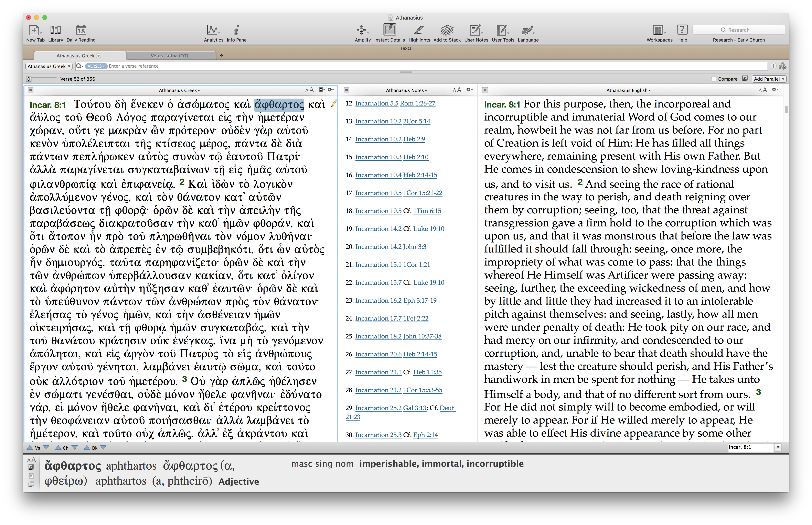This screenshot has height=525, width=812.
Task: Show the Info Pane
Action: click(x=236, y=33)
